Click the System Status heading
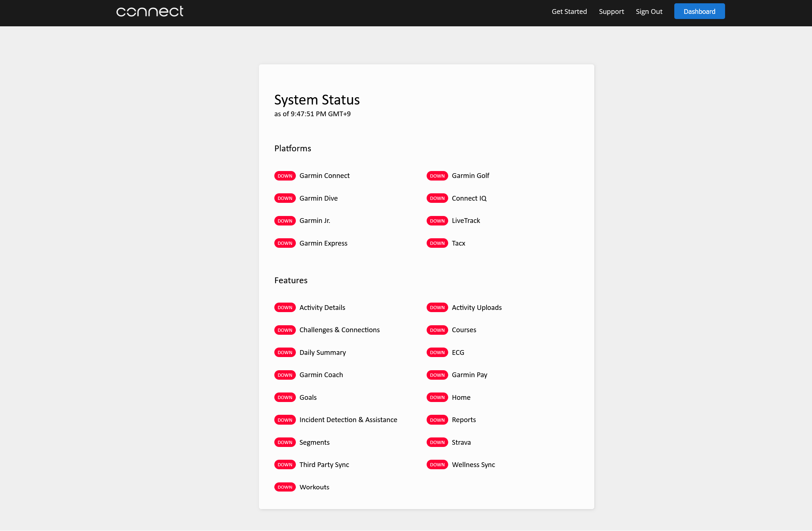 317,100
